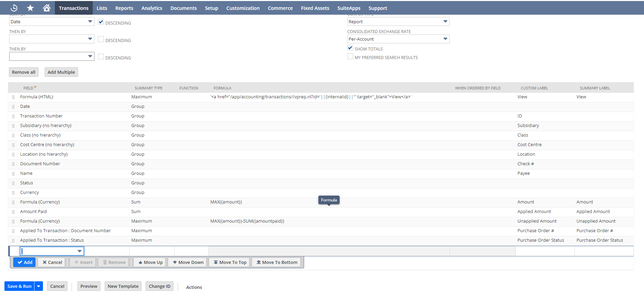Go to Home via house icon
The height and width of the screenshot is (296, 644).
point(47,8)
